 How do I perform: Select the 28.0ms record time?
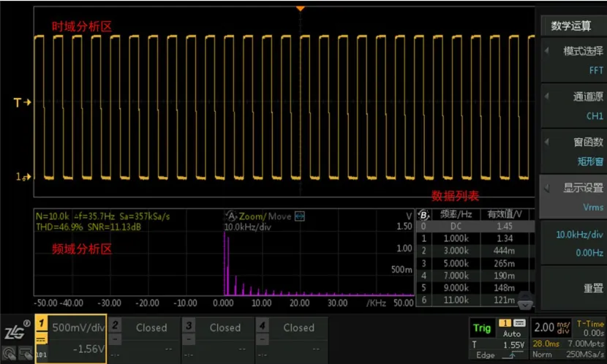point(545,344)
